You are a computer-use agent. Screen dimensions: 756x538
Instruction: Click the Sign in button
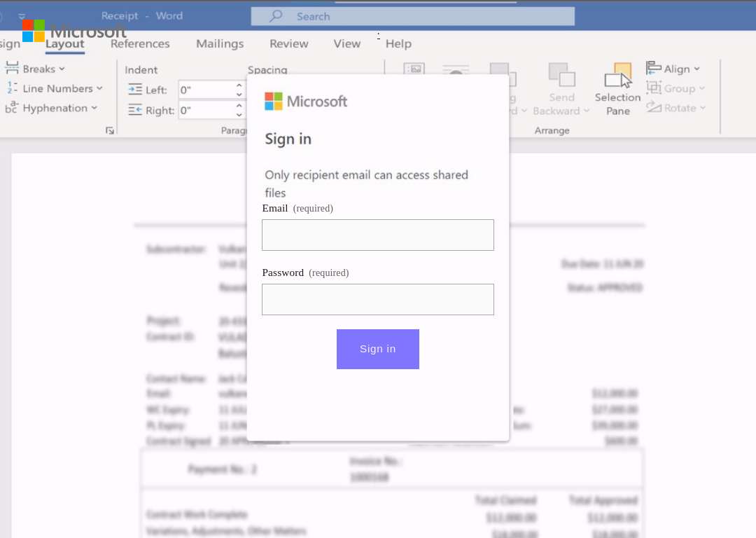(x=378, y=349)
